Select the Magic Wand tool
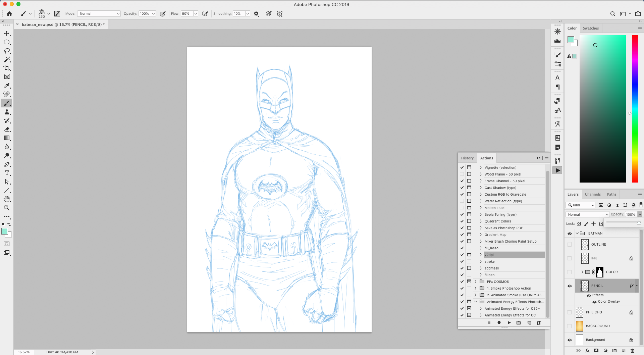The image size is (644, 355). [x=7, y=59]
